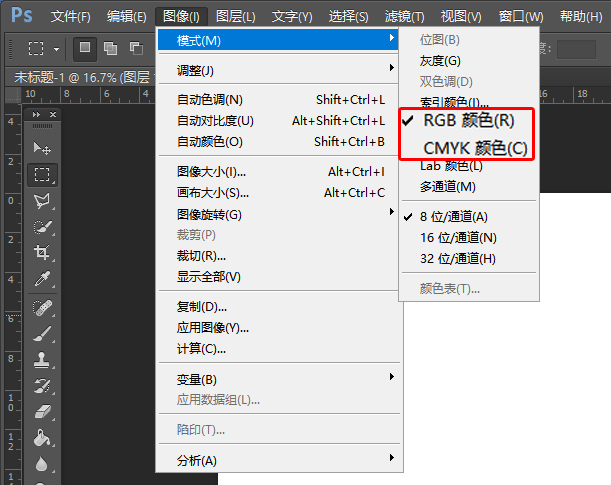This screenshot has height=485, width=611.
Task: Expand the 分析(A) submenu
Action: coord(278,460)
